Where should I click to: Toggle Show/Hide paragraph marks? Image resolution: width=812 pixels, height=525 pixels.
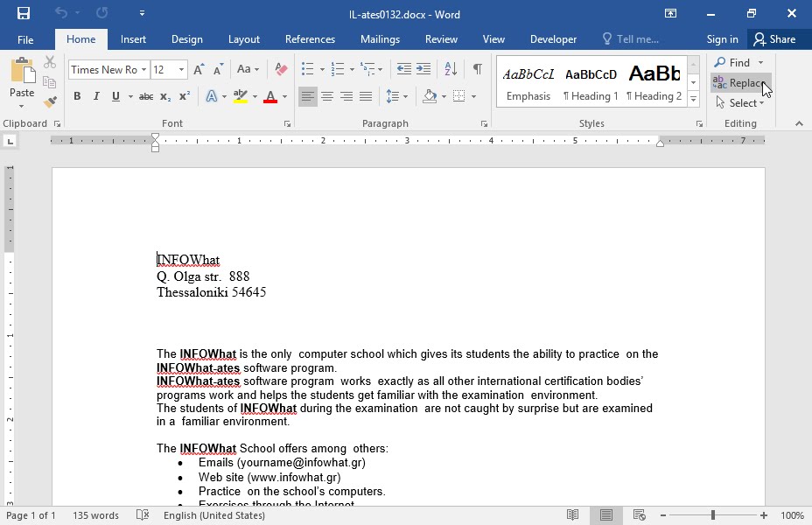pyautogui.click(x=478, y=69)
